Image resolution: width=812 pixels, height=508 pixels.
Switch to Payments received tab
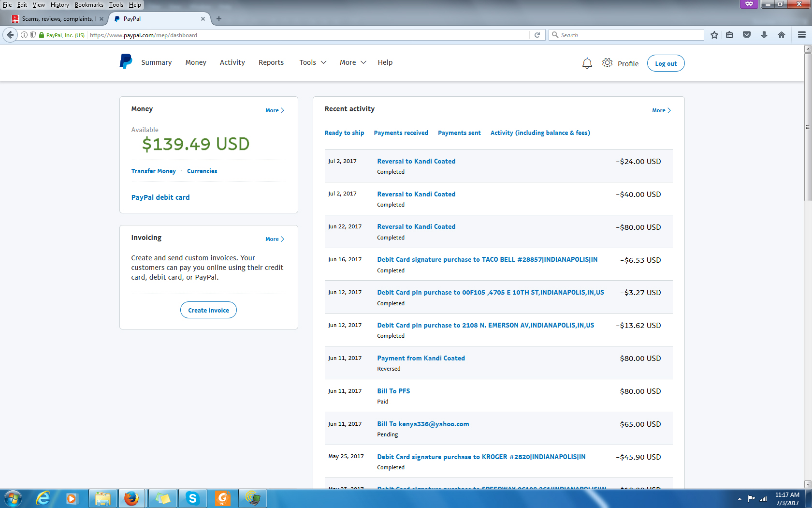401,133
